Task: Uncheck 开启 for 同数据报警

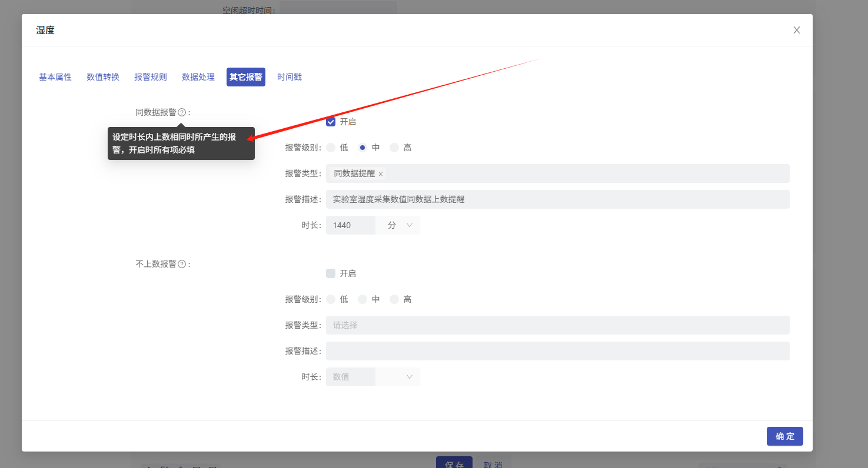Action: pyautogui.click(x=331, y=121)
